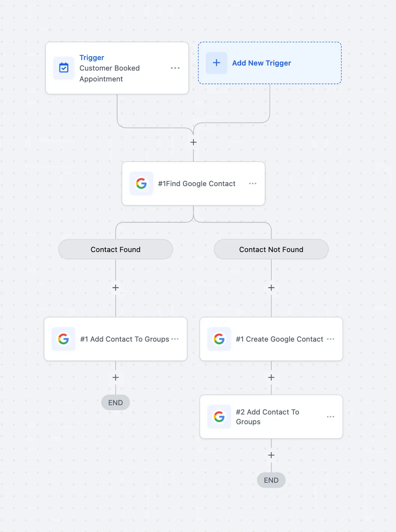Click Add New Trigger text

(262, 63)
